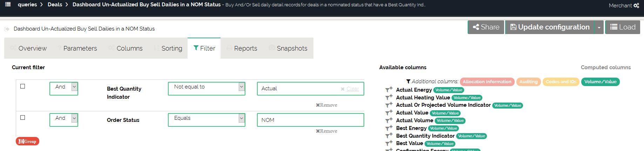This screenshot has height=151, width=644.
Task: Open the Sorting tab
Action: pos(171,48)
